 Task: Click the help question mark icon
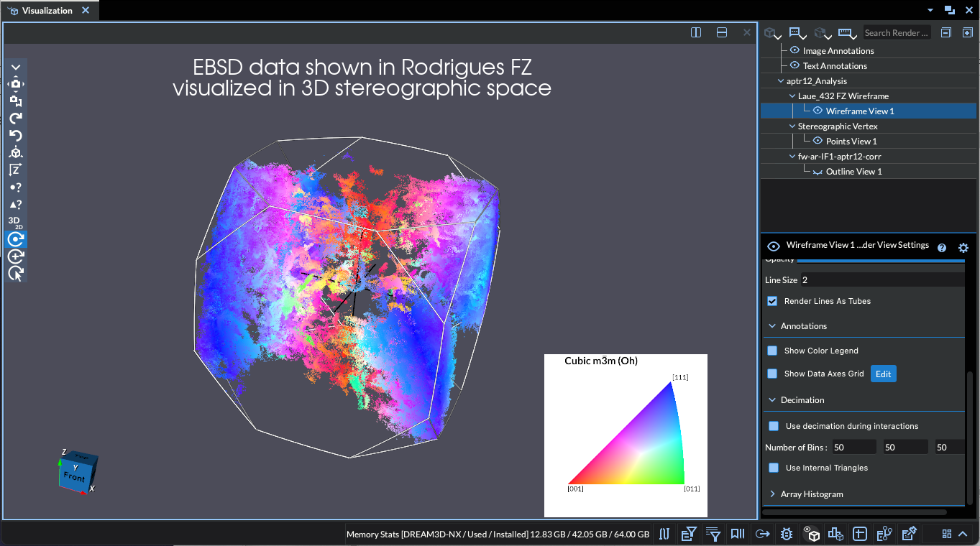point(942,248)
